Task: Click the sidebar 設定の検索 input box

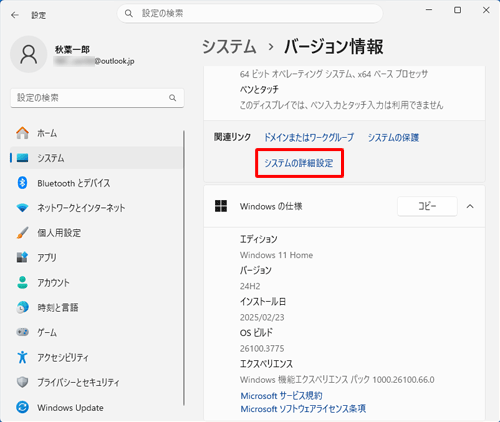Action: coord(97,98)
